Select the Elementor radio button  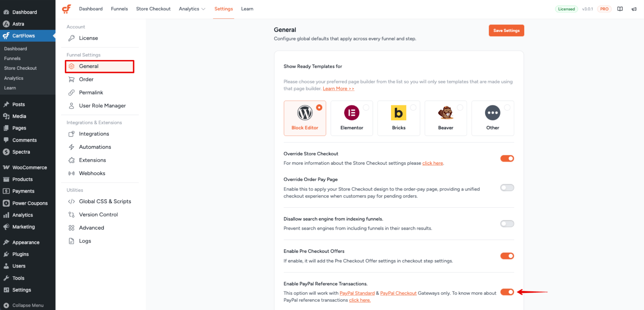(366, 107)
